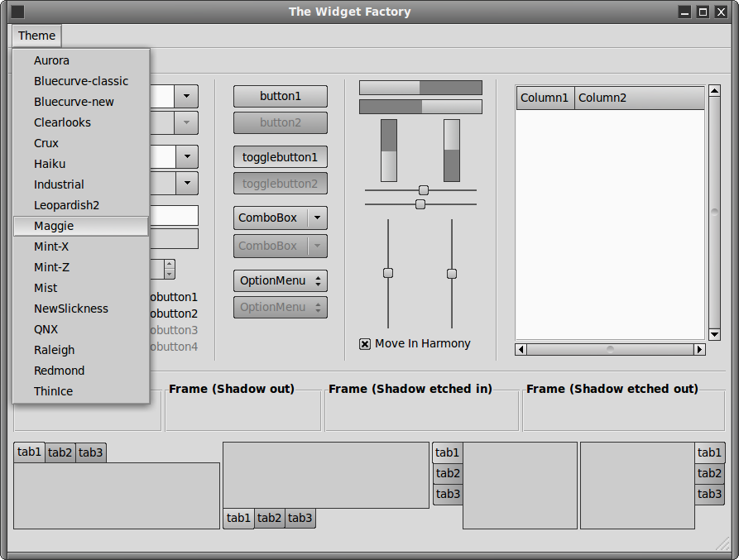Viewport: 739px width, 560px height.
Task: Maximize The Widget Factory window
Action: pos(703,12)
